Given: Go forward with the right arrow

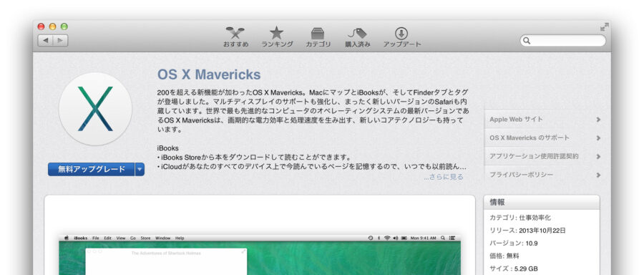Looking at the screenshot, I should 60,40.
